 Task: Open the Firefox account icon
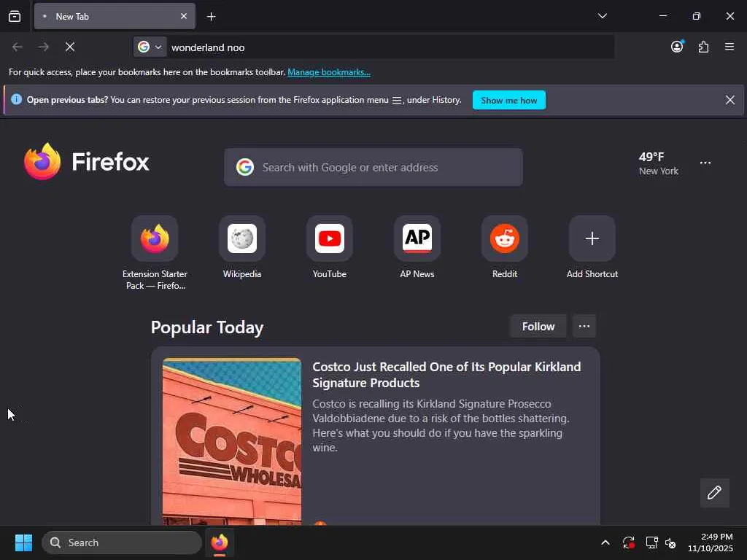tap(677, 47)
